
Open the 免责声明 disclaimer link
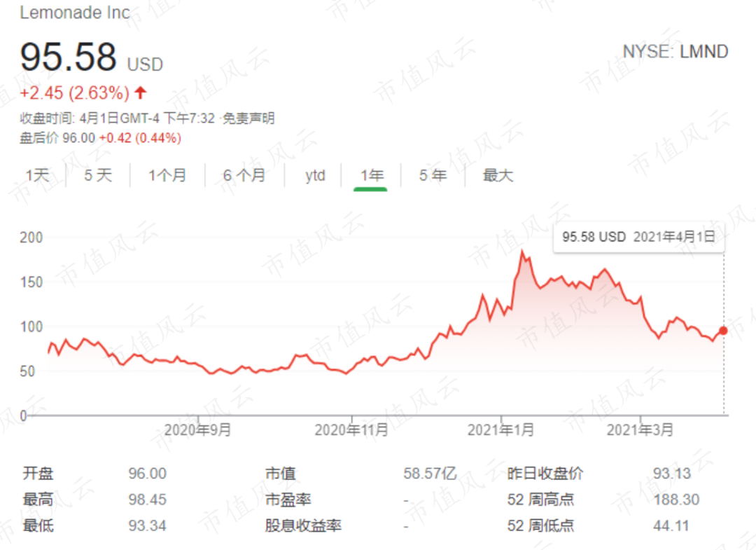tap(248, 118)
